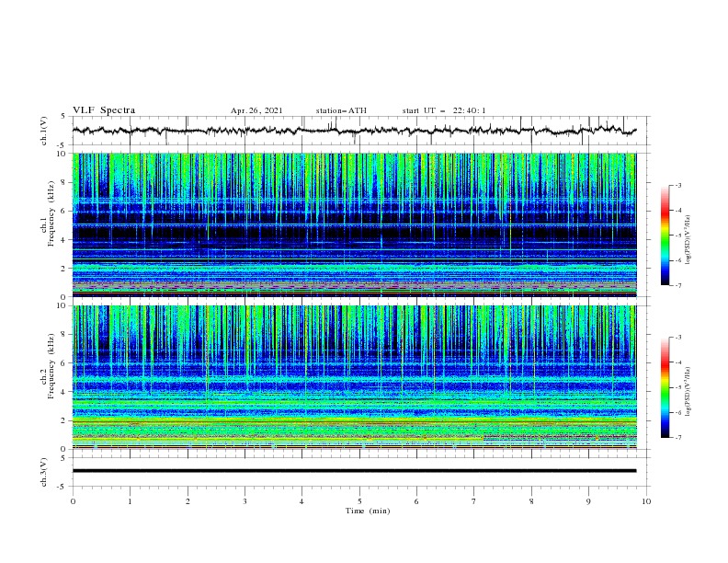
Task: Click the ch.3 flat black trace
Action: pyautogui.click(x=354, y=471)
